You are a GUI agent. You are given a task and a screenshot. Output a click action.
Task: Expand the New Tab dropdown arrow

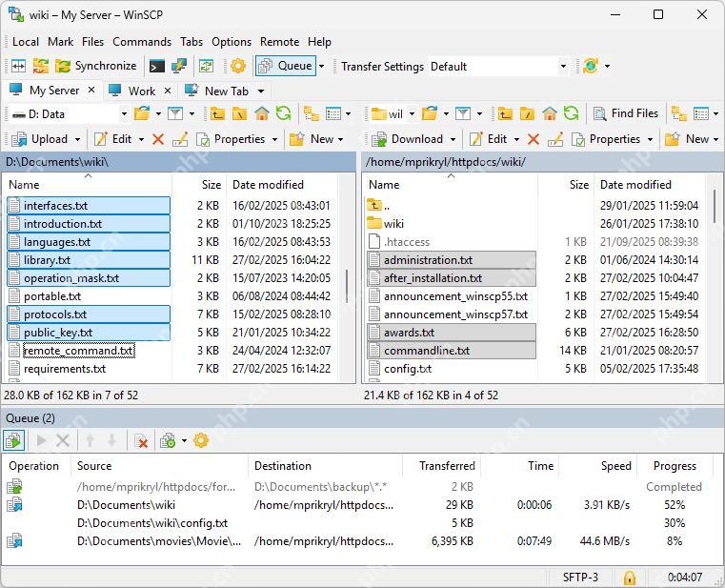point(261,91)
